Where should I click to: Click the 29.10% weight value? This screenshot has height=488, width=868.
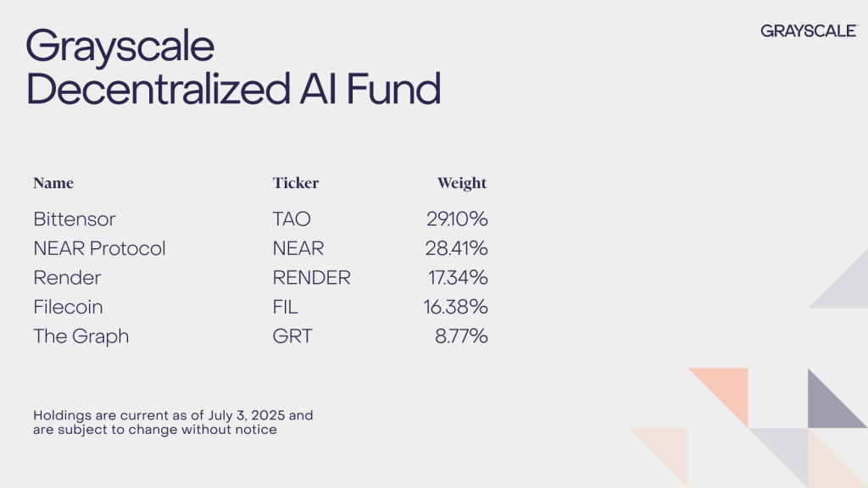457,219
